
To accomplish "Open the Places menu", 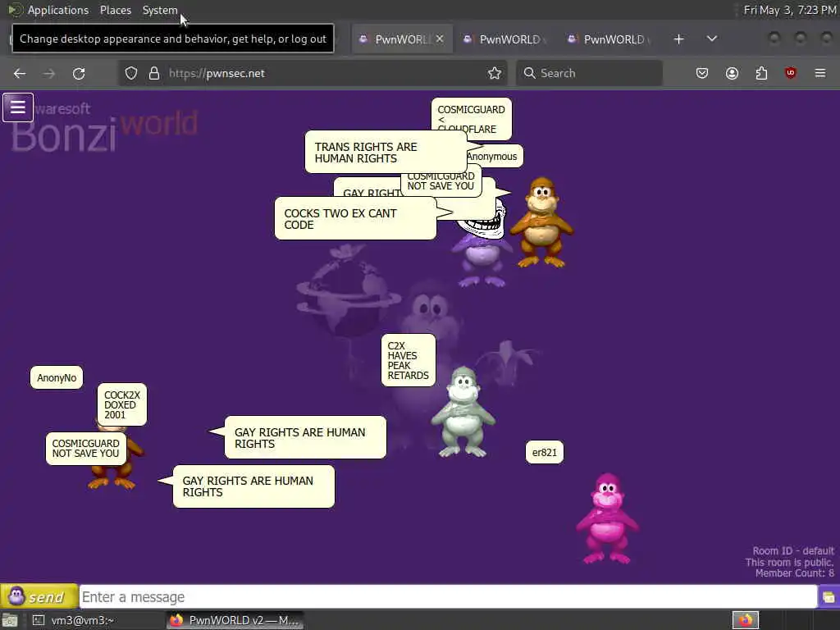I will click(x=116, y=10).
